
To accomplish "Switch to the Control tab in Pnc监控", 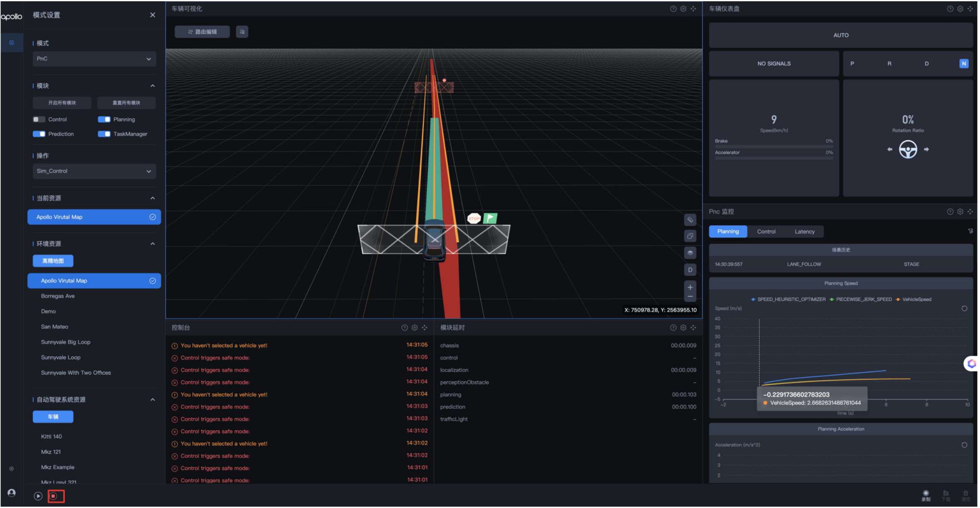I will tap(766, 231).
